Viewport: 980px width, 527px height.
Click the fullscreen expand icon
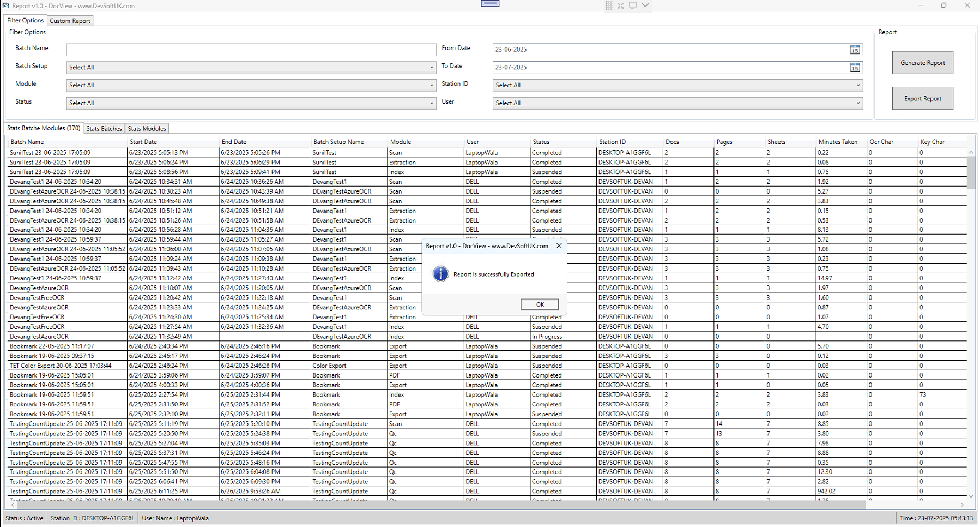[621, 5]
